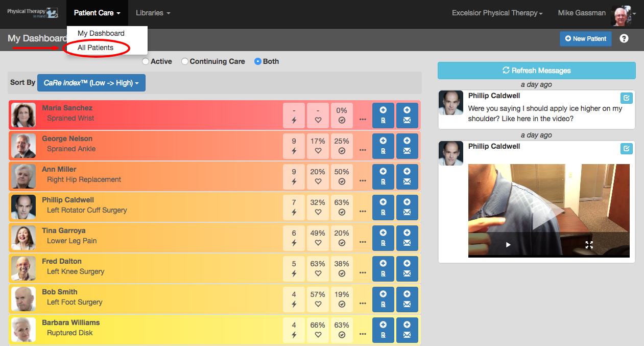Mark Phillip Caldwell's ice message as read
Image resolution: width=644 pixels, height=346 pixels.
coord(626,98)
